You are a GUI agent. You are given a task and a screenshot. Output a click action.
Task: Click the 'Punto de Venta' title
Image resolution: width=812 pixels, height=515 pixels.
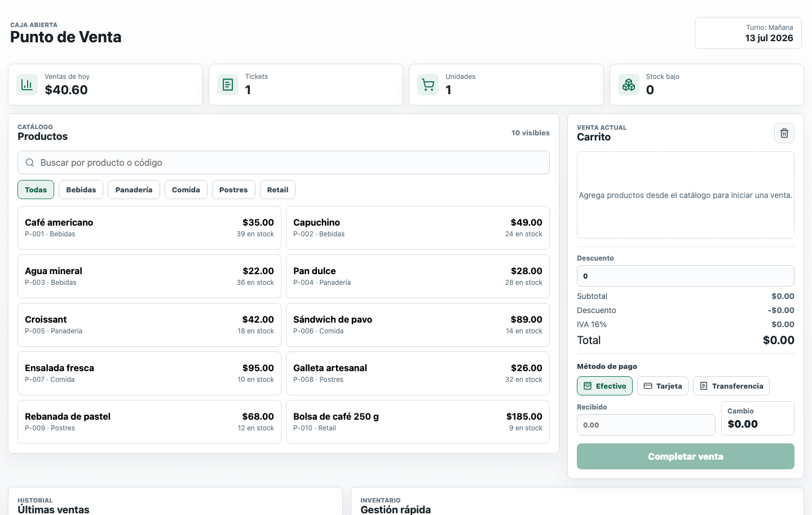[66, 37]
